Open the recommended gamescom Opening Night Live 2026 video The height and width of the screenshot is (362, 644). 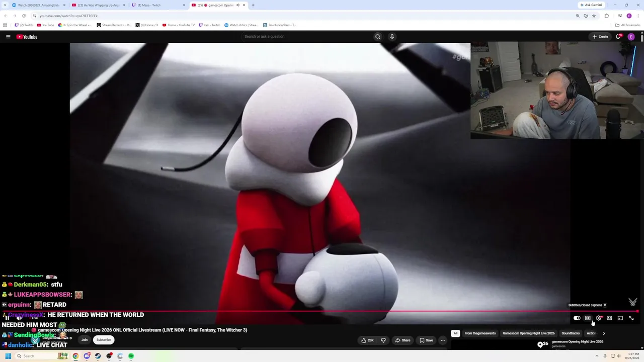(x=577, y=342)
